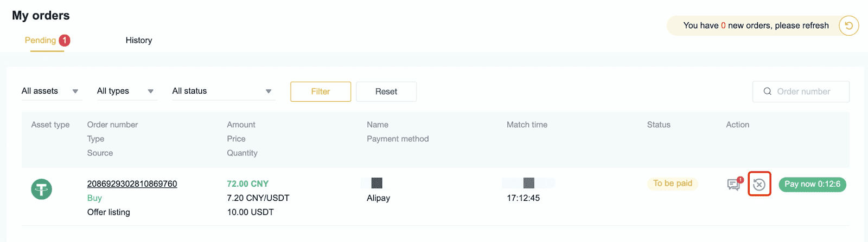
Task: Expand the All status dropdown
Action: 224,91
